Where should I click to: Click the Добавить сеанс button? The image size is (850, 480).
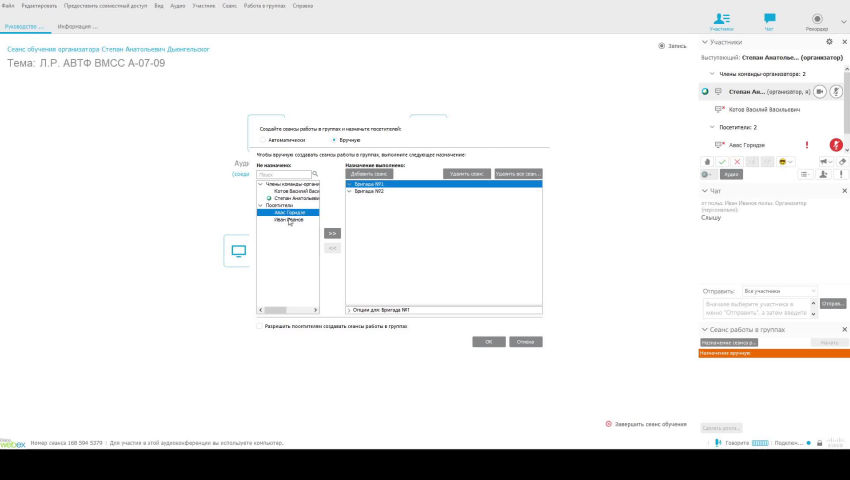pyautogui.click(x=369, y=173)
